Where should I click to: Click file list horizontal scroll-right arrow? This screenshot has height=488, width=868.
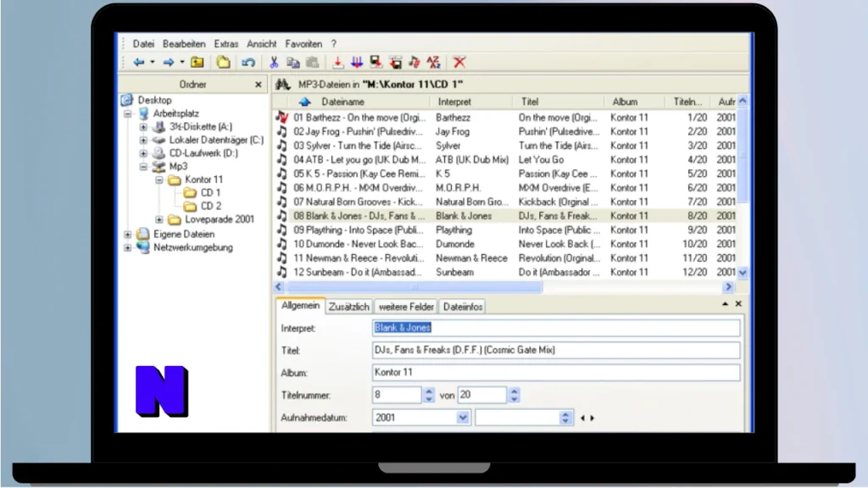coord(728,286)
